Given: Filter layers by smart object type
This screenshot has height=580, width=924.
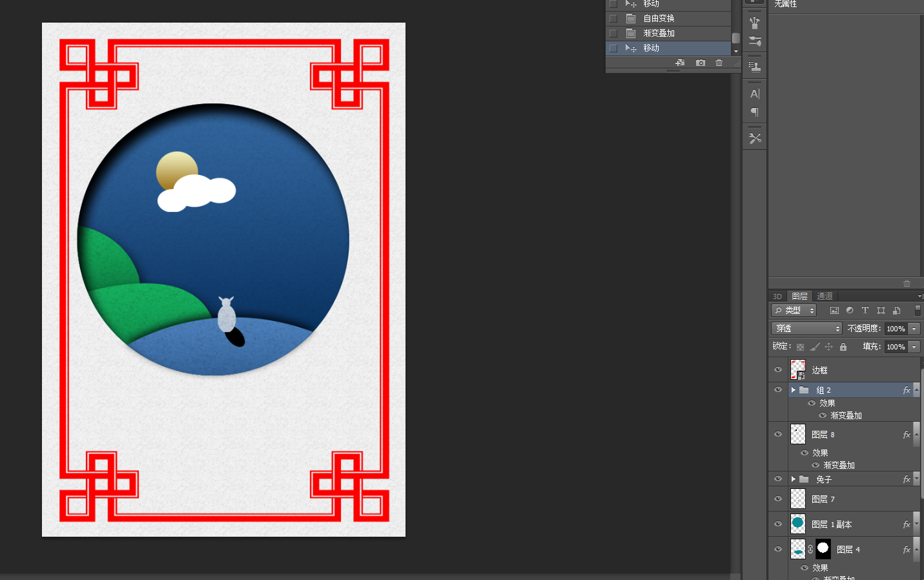Looking at the screenshot, I should 896,311.
